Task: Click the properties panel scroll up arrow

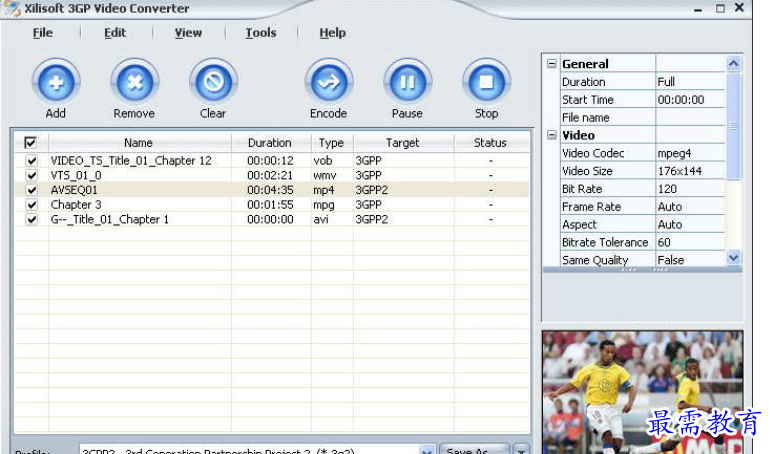Action: coord(733,64)
